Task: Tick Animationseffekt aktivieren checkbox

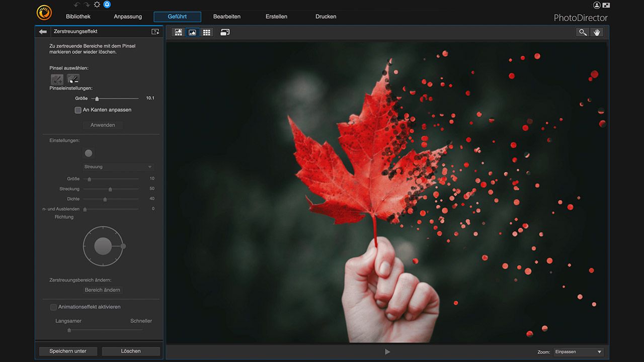Action: point(53,307)
